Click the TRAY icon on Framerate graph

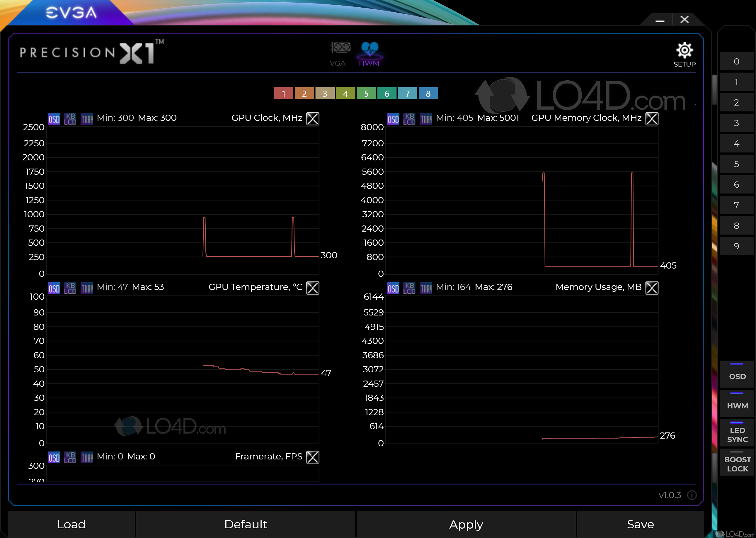(87, 457)
